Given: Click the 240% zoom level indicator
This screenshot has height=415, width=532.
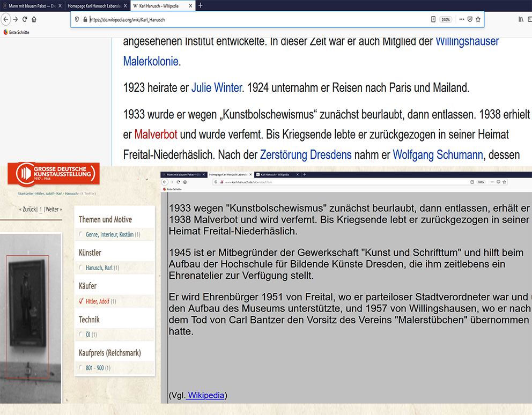Looking at the screenshot, I should [445, 19].
